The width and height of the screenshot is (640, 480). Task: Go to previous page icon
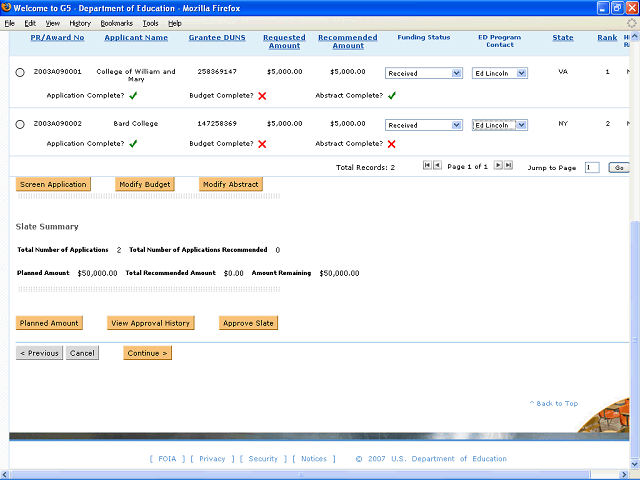(437, 165)
